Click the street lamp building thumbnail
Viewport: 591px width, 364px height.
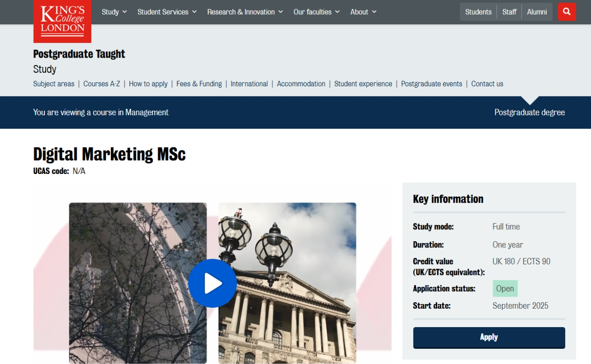pyautogui.click(x=287, y=283)
